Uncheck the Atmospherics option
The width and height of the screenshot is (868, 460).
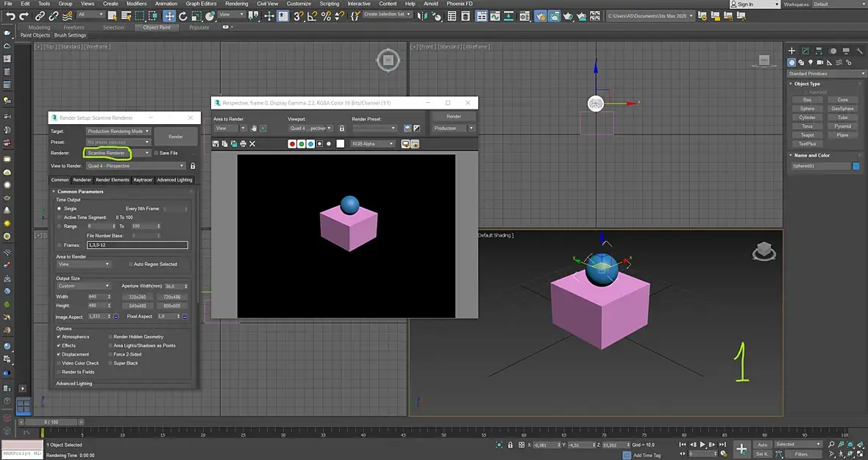pos(60,337)
